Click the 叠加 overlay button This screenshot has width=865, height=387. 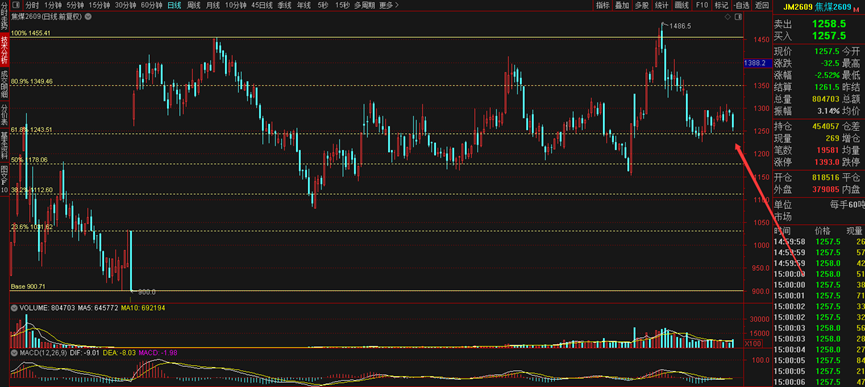pyautogui.click(x=622, y=5)
